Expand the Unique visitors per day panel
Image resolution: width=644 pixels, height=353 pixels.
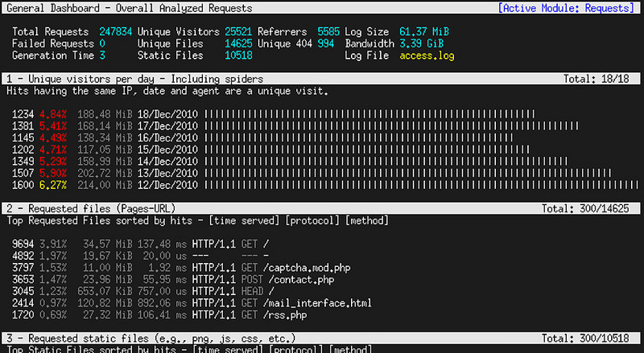point(134,80)
